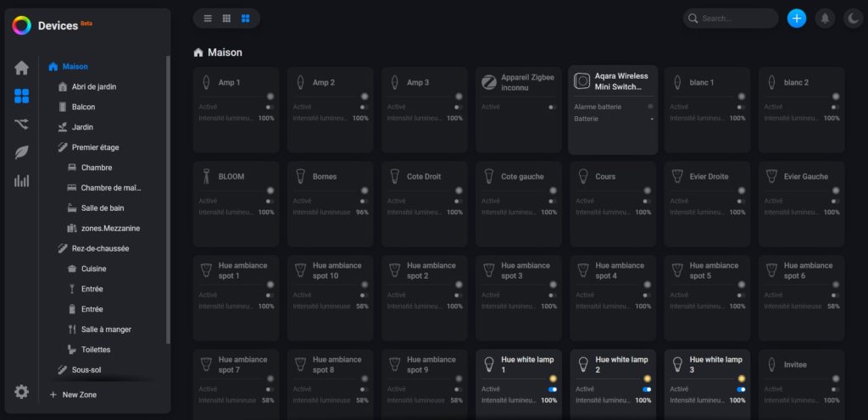Open the Home icon in left sidebar

point(21,68)
